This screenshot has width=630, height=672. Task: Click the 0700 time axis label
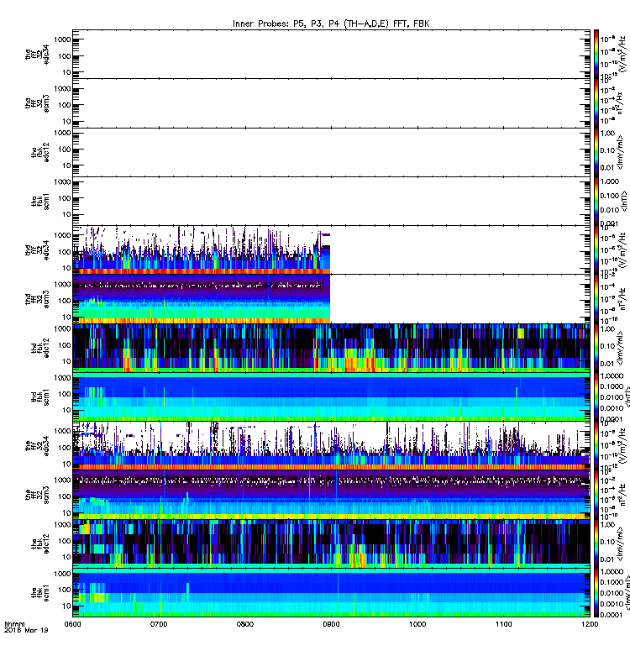pyautogui.click(x=159, y=624)
